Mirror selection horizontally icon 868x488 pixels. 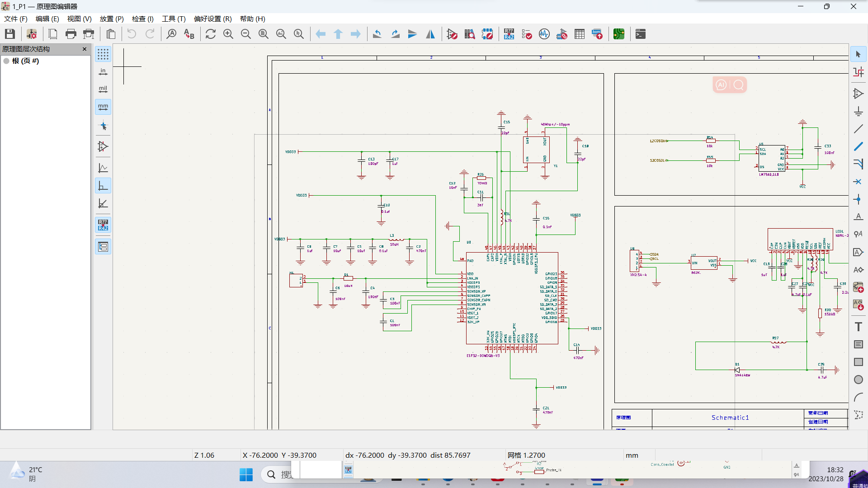[430, 34]
